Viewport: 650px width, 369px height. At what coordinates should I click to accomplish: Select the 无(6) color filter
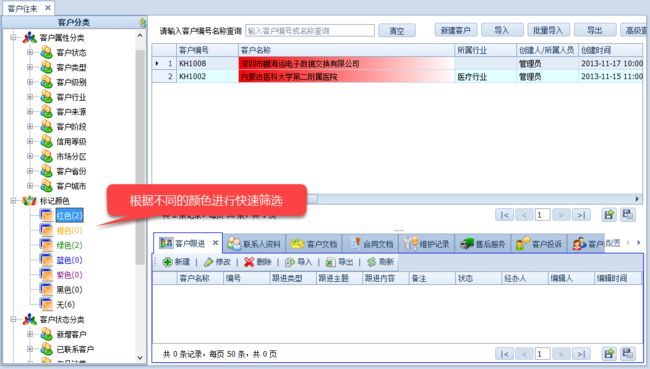[65, 304]
